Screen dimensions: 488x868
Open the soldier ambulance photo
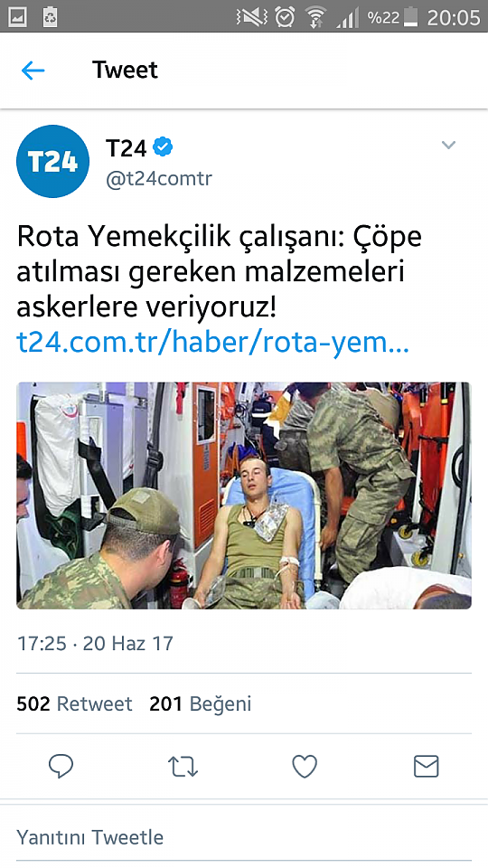244,495
